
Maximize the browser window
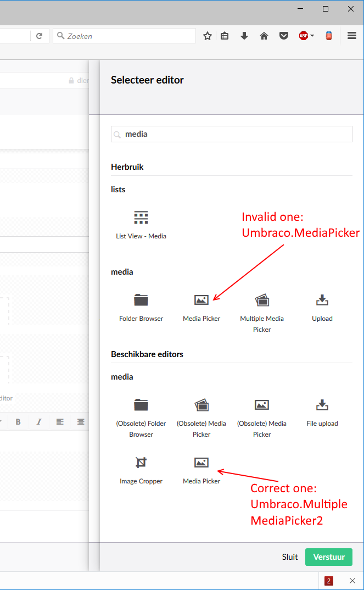click(326, 9)
